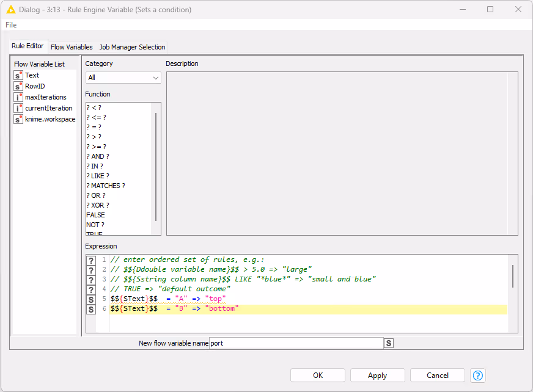Click the integer icon beside currentIteration

pos(18,108)
